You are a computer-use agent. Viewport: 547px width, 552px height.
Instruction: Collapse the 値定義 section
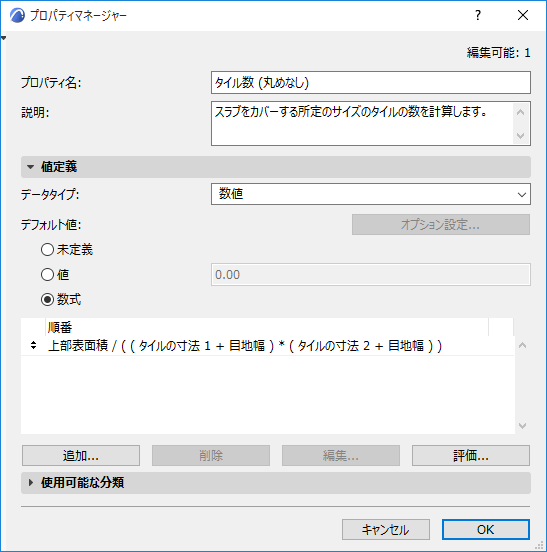276,167
